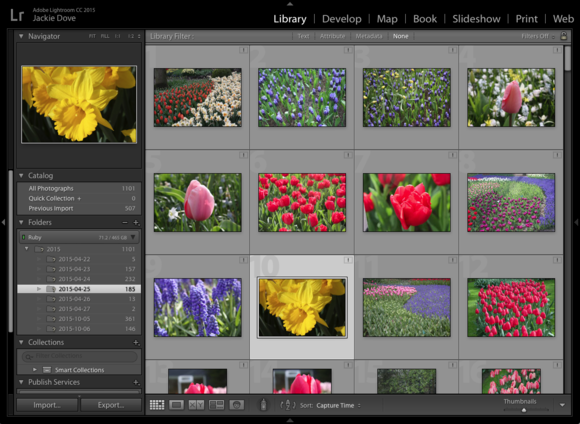This screenshot has width=580, height=424.
Task: Toggle filmstrip with bottom arrow
Action: tap(290, 420)
